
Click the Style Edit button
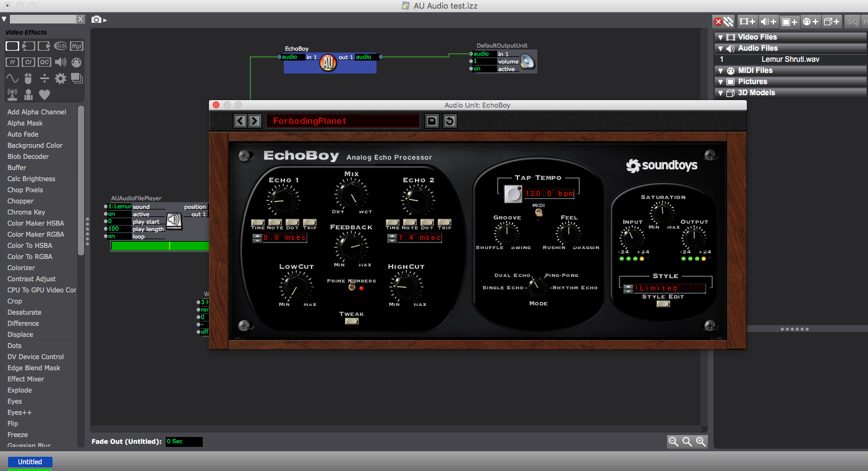(663, 304)
